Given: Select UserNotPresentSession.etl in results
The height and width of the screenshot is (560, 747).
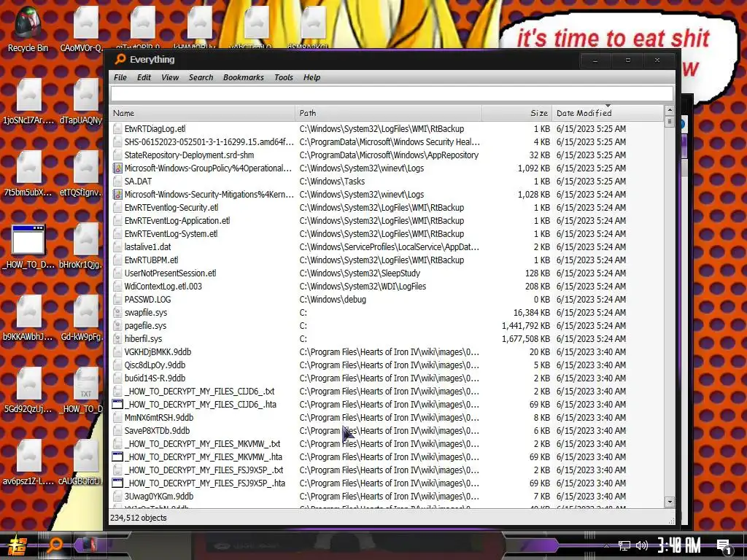Looking at the screenshot, I should 386,273.
